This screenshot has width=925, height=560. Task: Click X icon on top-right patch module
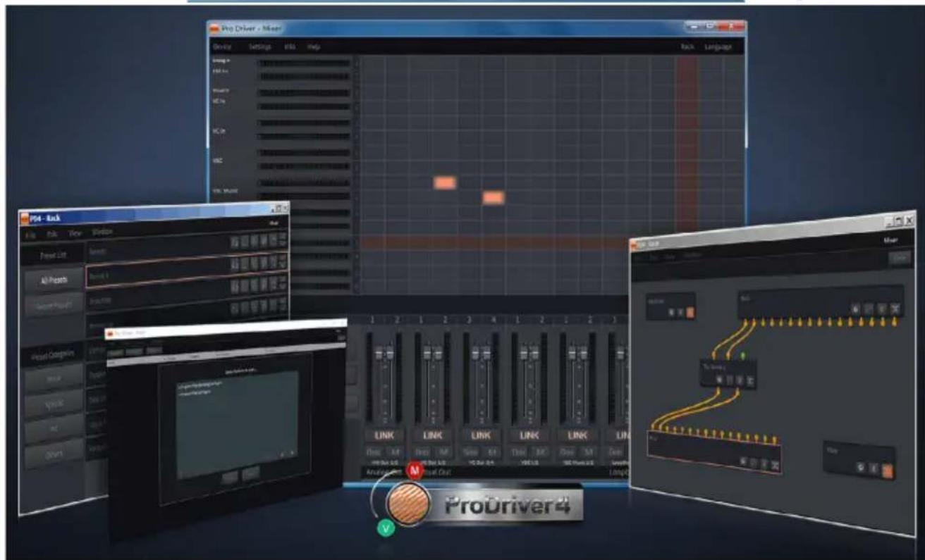tap(895, 309)
